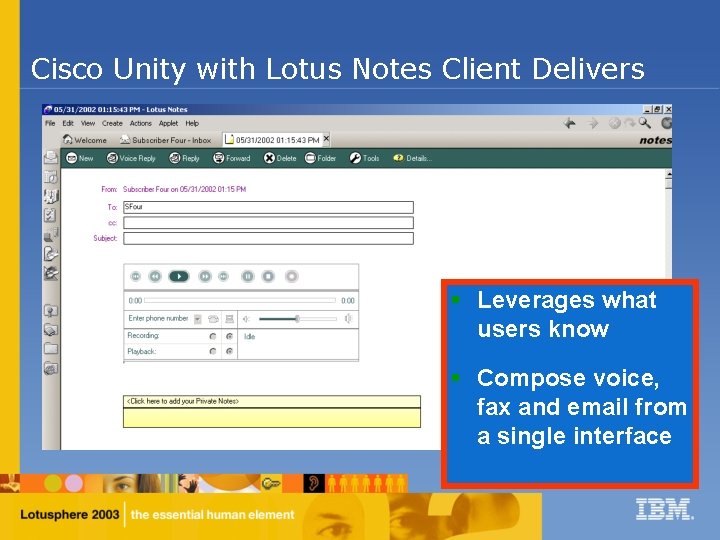Switch to Subscriber Four - Inbox tab
The height and width of the screenshot is (540, 720).
(x=165, y=140)
